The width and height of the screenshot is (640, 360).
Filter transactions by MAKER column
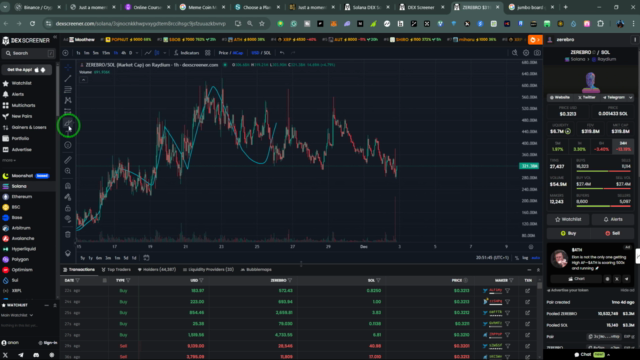[511, 280]
